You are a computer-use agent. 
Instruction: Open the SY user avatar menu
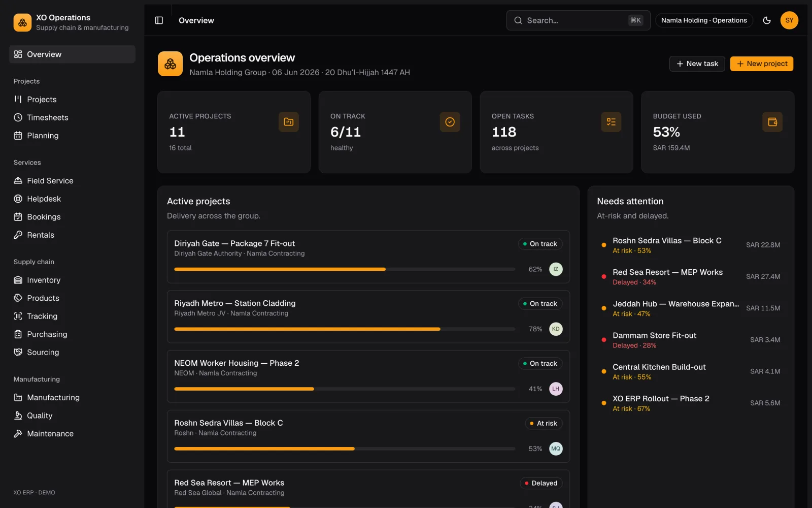pos(789,20)
